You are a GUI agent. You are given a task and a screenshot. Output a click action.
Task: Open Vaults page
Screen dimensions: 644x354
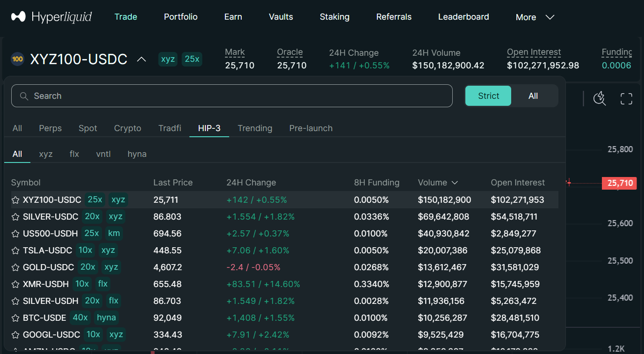[x=281, y=17]
